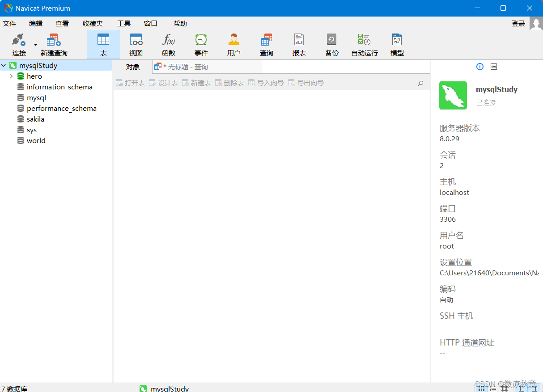Click the search magnifier in object toolbar
Image resolution: width=543 pixels, height=392 pixels.
(420, 83)
